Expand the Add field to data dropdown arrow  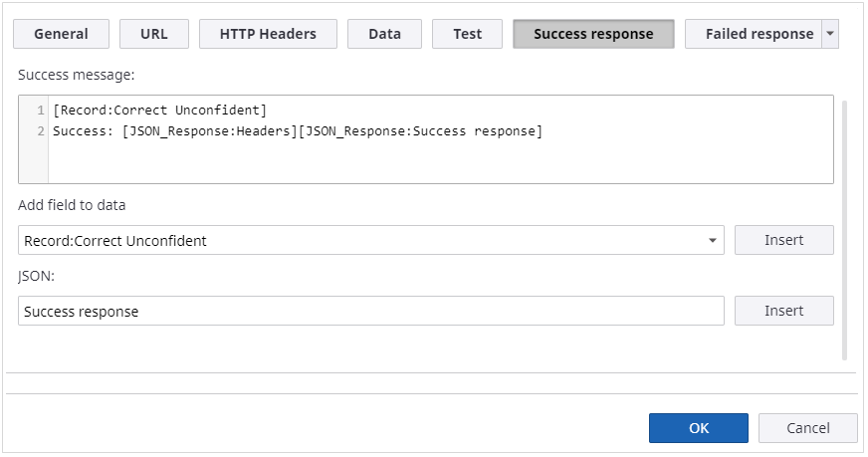click(x=713, y=240)
